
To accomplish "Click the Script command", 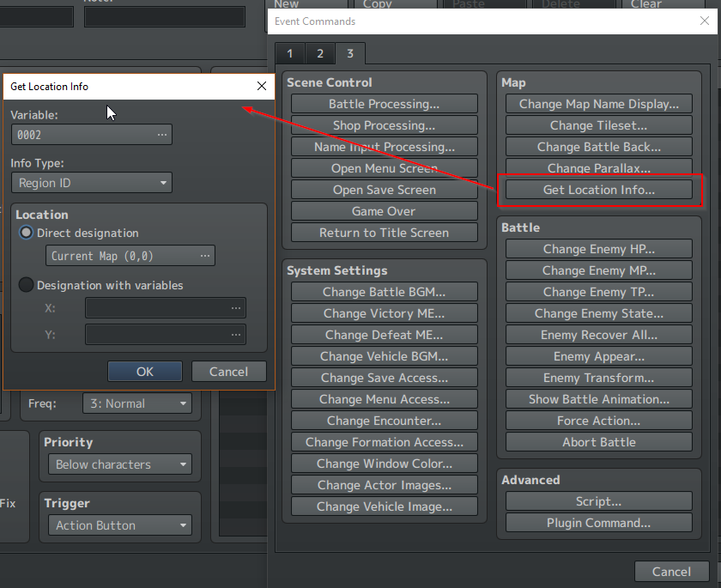I will point(599,501).
